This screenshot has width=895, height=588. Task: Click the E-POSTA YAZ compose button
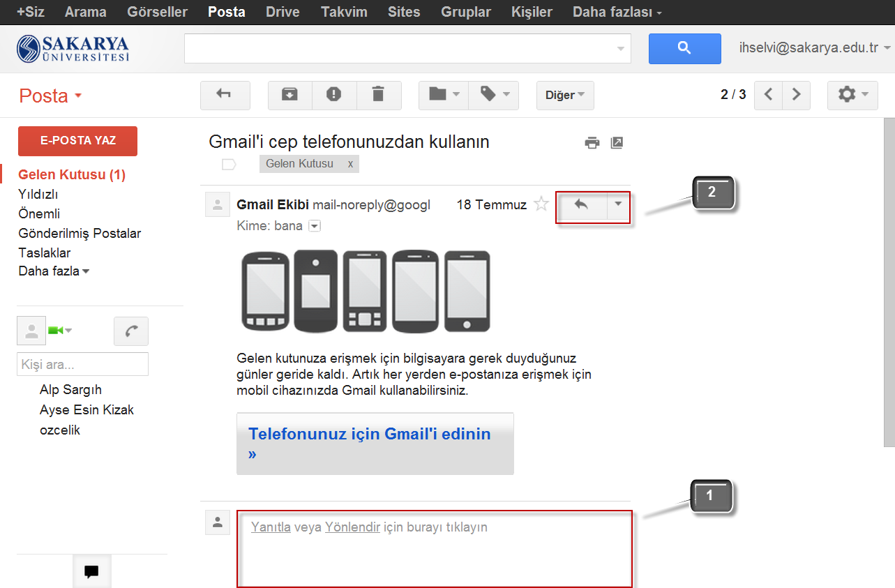tap(77, 141)
